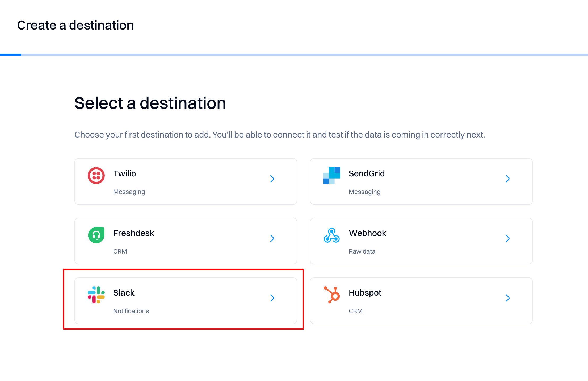Open Hubspot via its chevron arrow
Image resolution: width=588 pixels, height=381 pixels.
coord(507,298)
